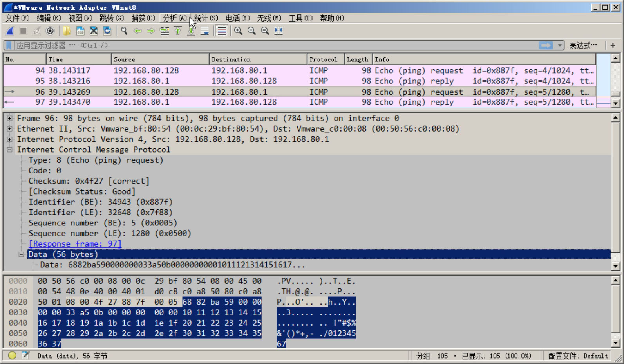624x364 pixels.
Task: Close this capture file
Action: (x=94, y=31)
